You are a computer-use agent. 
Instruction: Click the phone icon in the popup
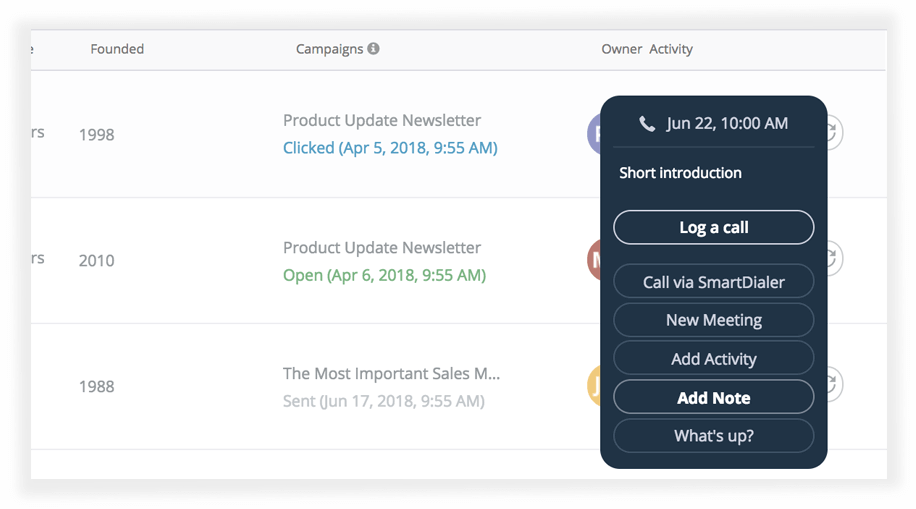point(648,124)
